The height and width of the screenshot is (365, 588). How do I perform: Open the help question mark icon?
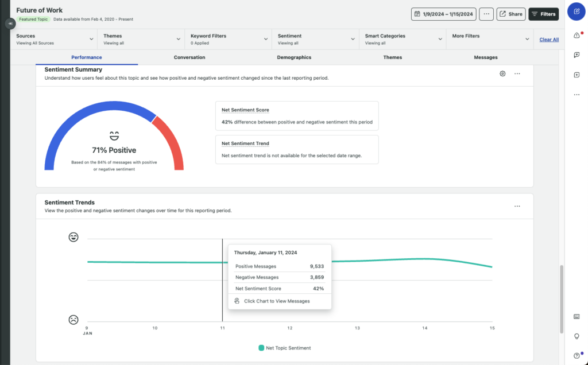pos(577,356)
